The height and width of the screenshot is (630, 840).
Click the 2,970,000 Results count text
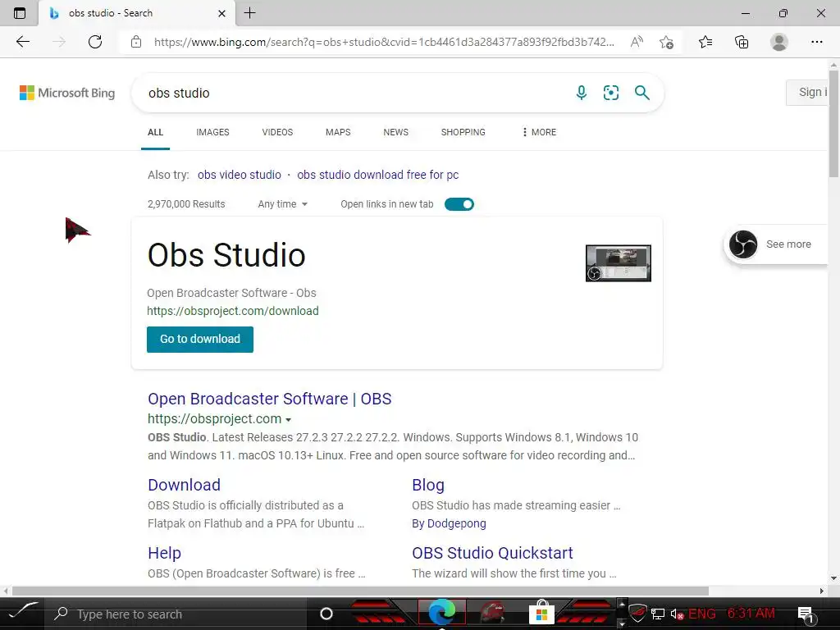[186, 204]
